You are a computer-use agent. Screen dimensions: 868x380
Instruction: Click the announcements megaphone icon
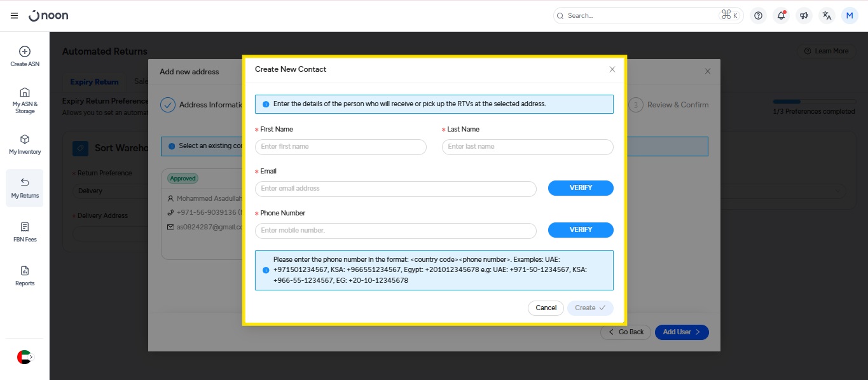pyautogui.click(x=804, y=16)
